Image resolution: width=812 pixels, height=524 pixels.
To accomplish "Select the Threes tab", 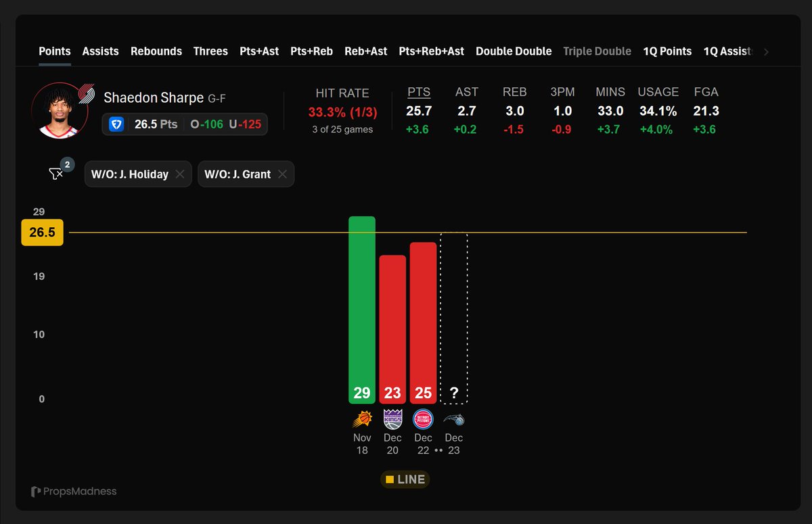I will point(210,51).
